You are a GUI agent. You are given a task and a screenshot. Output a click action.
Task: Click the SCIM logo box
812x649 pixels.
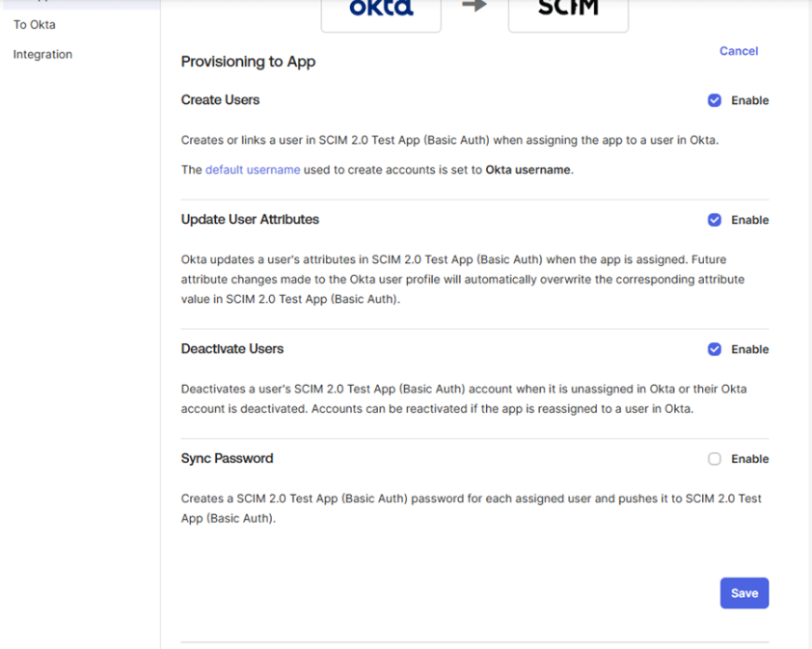coord(569,14)
